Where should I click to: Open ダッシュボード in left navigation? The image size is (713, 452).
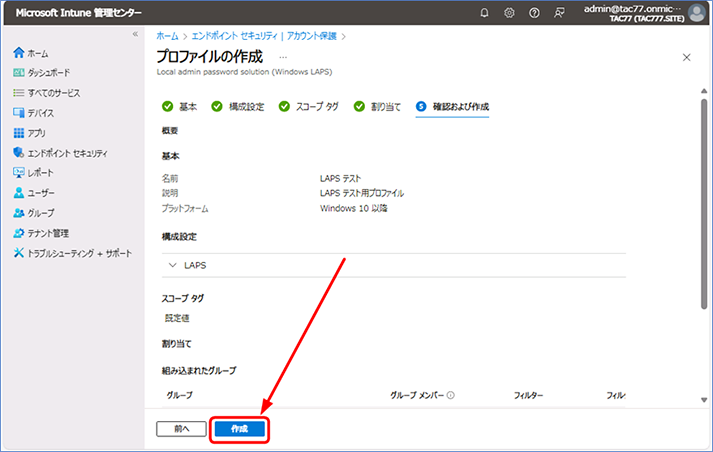coord(49,73)
